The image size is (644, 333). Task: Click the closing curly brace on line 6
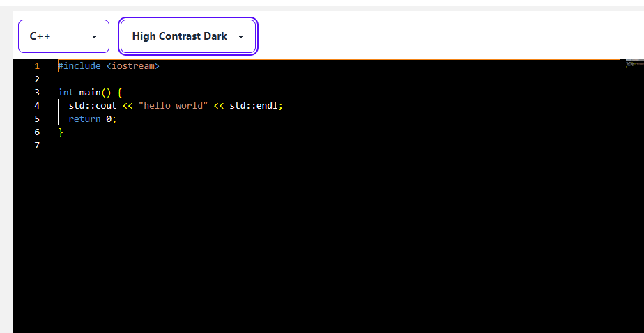pyautogui.click(x=61, y=132)
